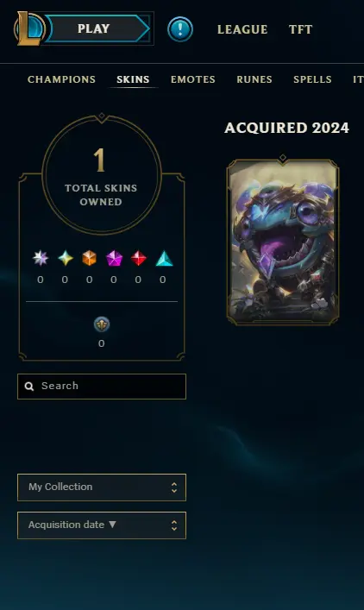Open the Acquisition date sort dropdown

[102, 525]
